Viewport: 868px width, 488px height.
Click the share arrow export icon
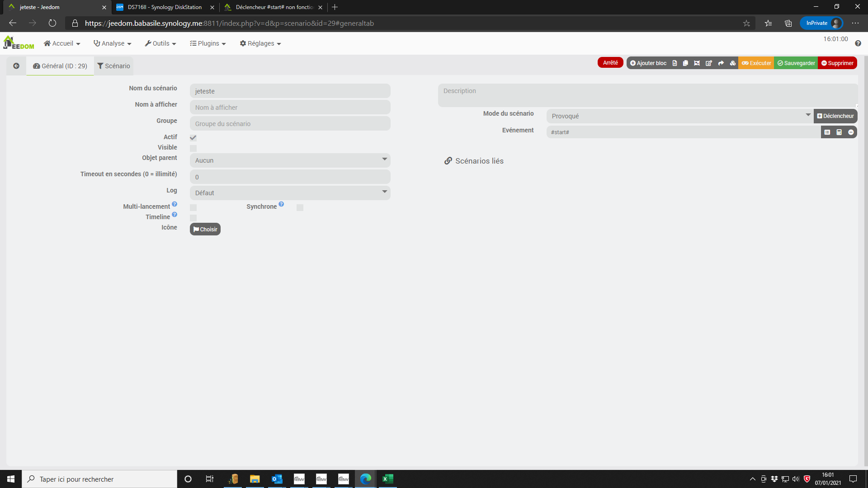721,63
